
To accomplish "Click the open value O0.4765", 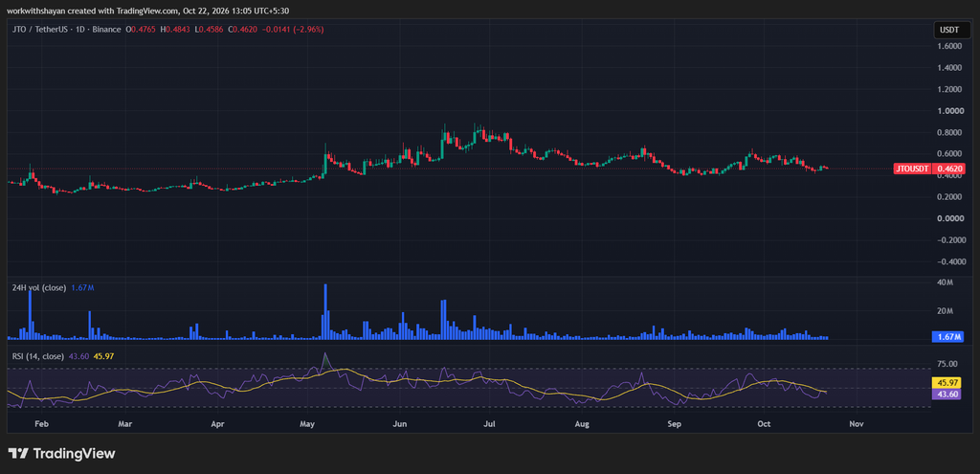I will click(x=141, y=30).
